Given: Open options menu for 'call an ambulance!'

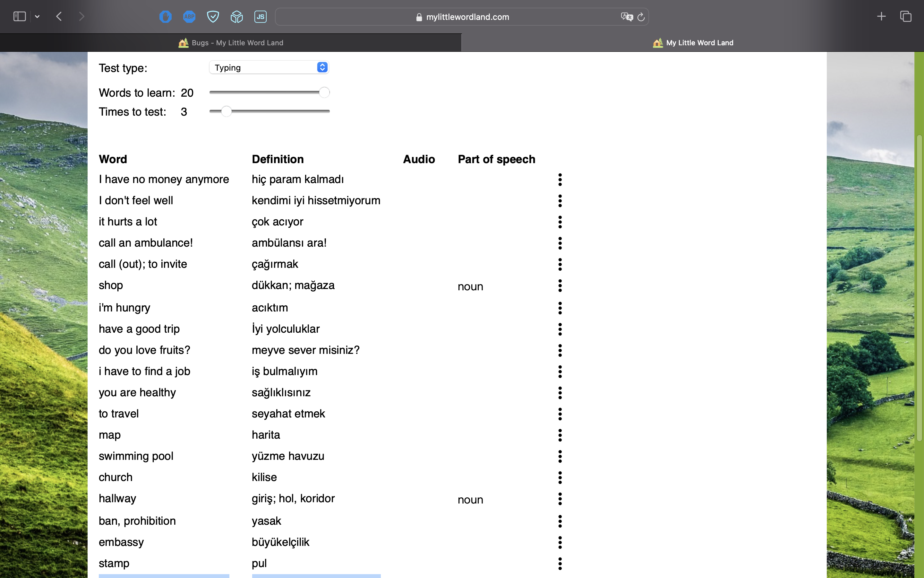Looking at the screenshot, I should click(560, 243).
